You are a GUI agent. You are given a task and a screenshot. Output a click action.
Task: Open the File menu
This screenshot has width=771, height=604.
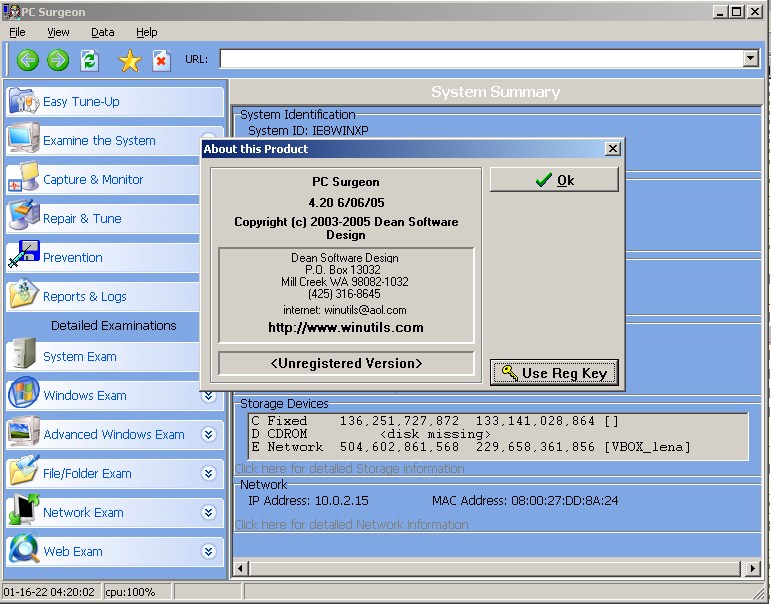tap(17, 32)
